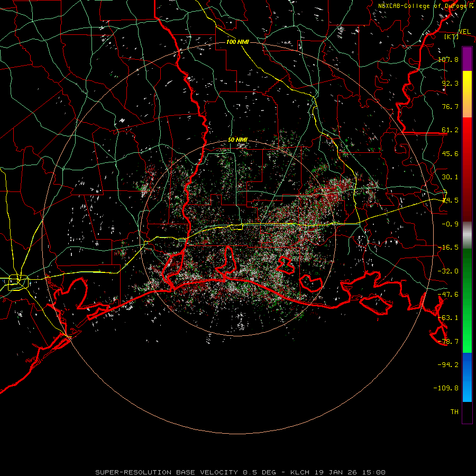Click the -0.9 velocity scale value

point(450,224)
